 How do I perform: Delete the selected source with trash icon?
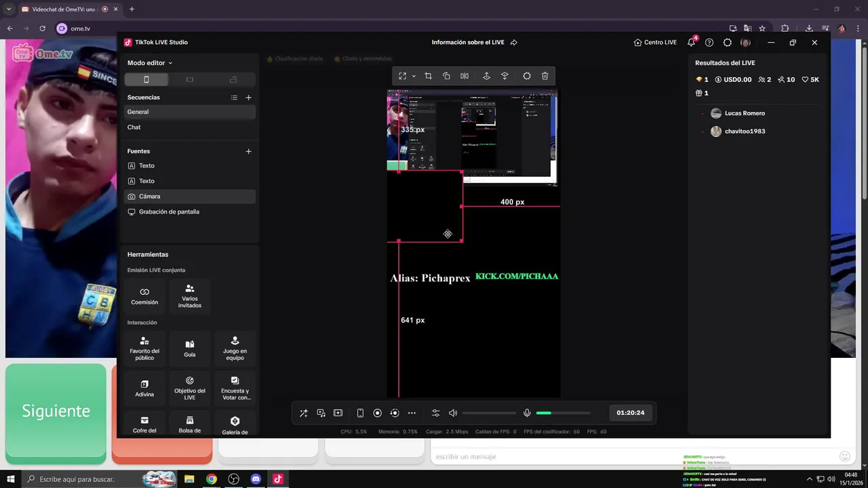[545, 76]
